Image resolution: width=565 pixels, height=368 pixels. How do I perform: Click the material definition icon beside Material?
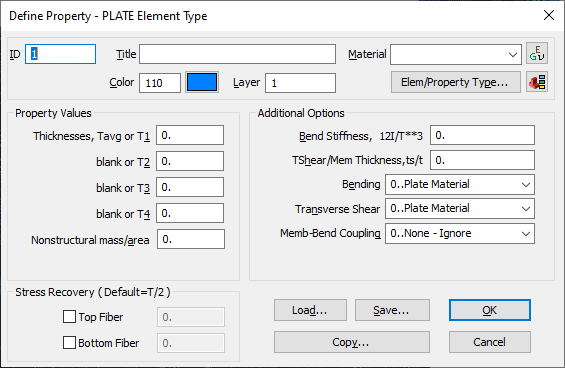point(537,53)
